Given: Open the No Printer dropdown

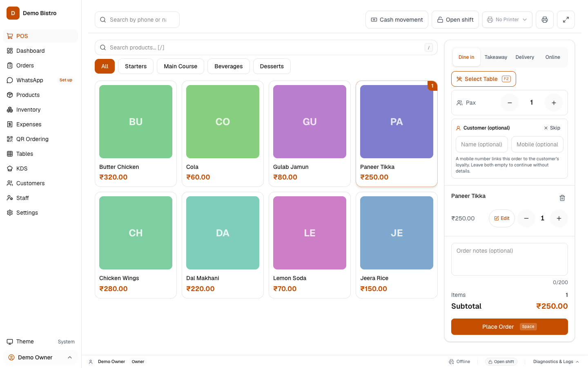Looking at the screenshot, I should (507, 20).
